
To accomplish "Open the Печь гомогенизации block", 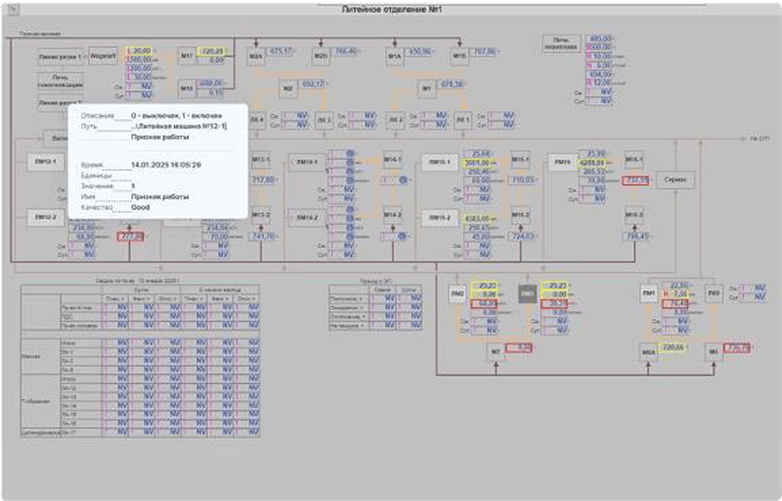I will [x=62, y=80].
